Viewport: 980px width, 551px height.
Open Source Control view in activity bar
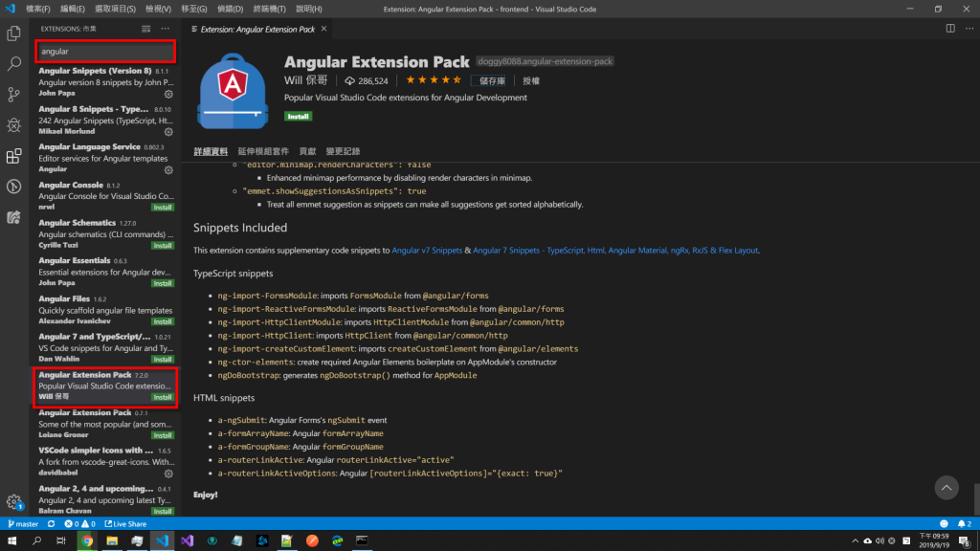pyautogui.click(x=13, y=95)
